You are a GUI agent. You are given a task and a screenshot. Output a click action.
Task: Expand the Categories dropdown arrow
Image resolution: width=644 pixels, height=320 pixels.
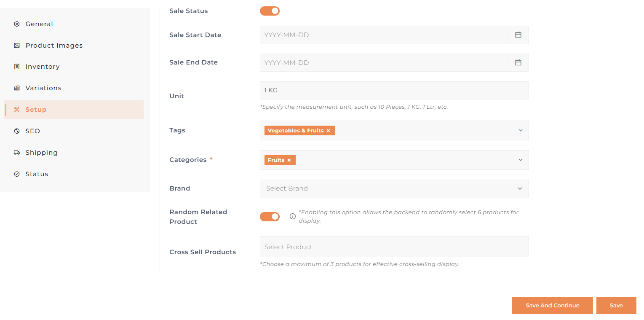click(520, 160)
